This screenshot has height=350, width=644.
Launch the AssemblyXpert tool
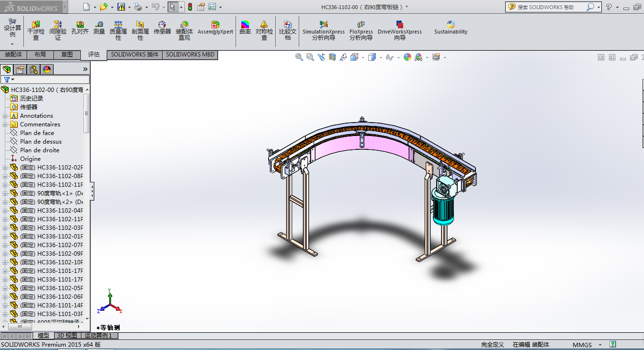click(215, 28)
